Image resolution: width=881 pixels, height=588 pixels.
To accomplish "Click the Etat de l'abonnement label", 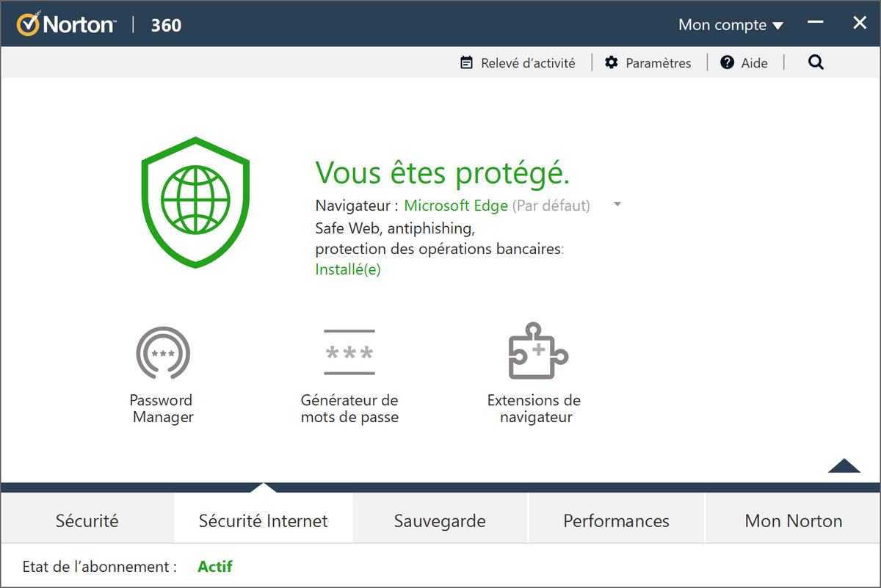I will [x=100, y=567].
